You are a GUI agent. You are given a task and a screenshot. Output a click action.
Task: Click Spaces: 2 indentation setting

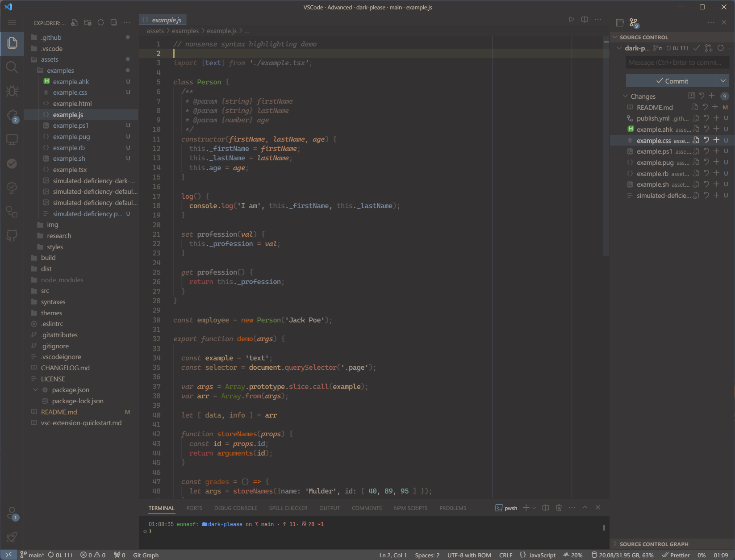427,555
